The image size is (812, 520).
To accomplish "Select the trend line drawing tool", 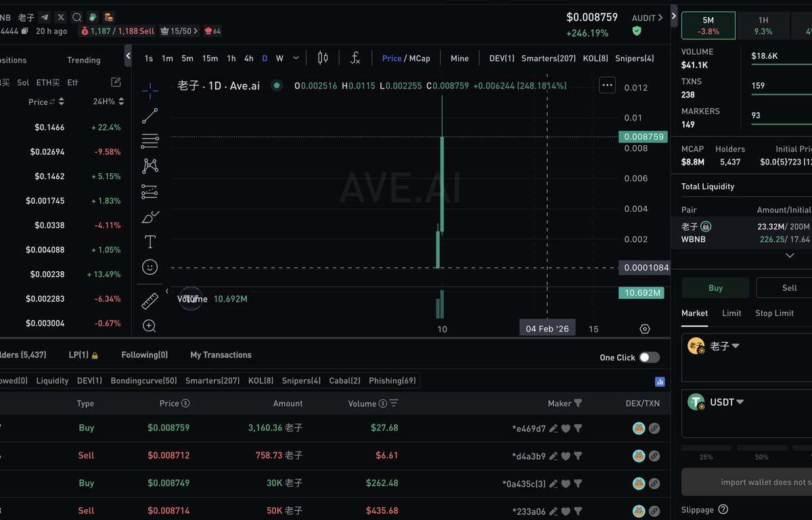I will (x=150, y=116).
